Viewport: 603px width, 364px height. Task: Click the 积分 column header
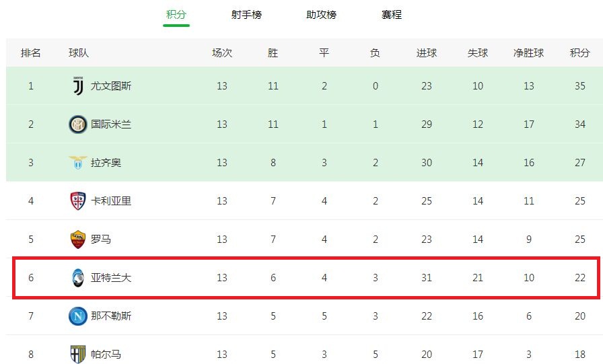pyautogui.click(x=579, y=52)
